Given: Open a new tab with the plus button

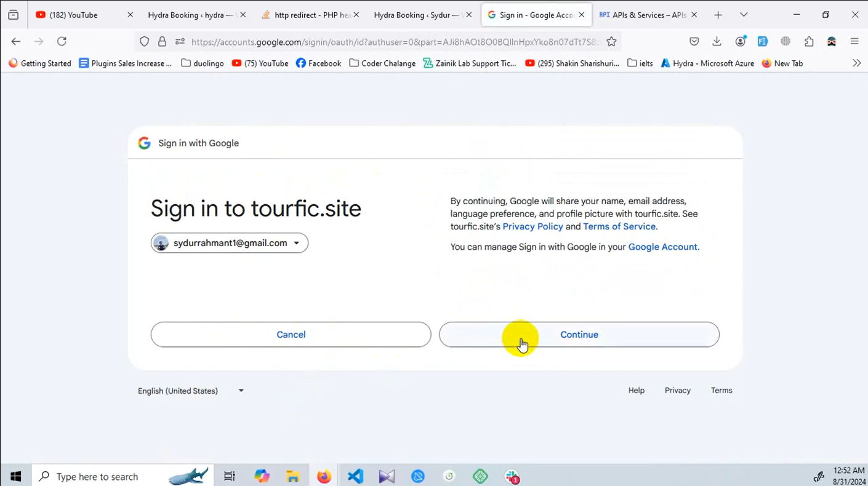Looking at the screenshot, I should (718, 15).
